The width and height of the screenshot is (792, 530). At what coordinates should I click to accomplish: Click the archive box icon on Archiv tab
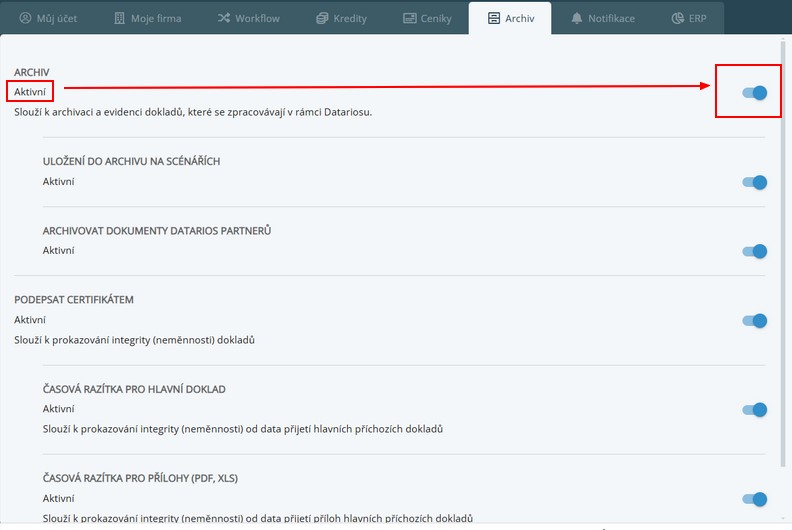point(493,18)
